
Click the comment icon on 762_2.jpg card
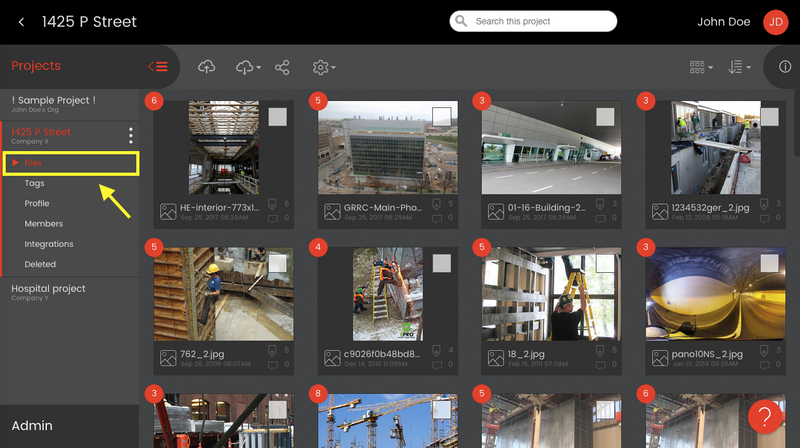click(273, 365)
